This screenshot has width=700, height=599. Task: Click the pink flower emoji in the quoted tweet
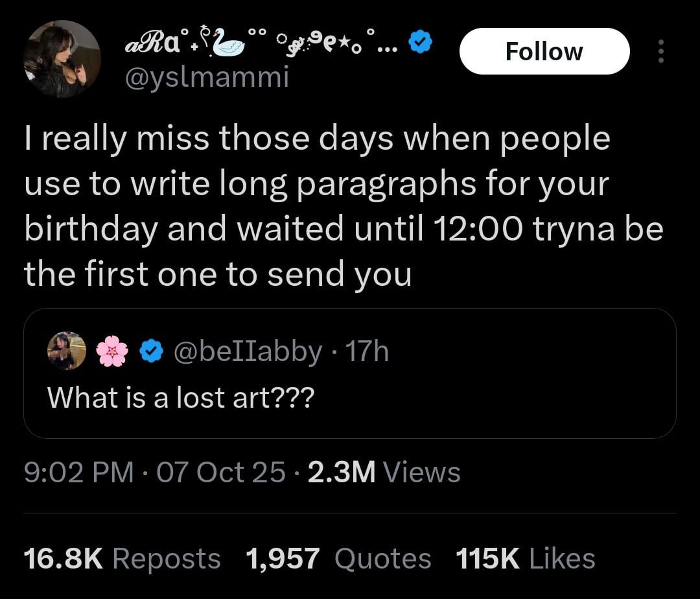click(112, 351)
